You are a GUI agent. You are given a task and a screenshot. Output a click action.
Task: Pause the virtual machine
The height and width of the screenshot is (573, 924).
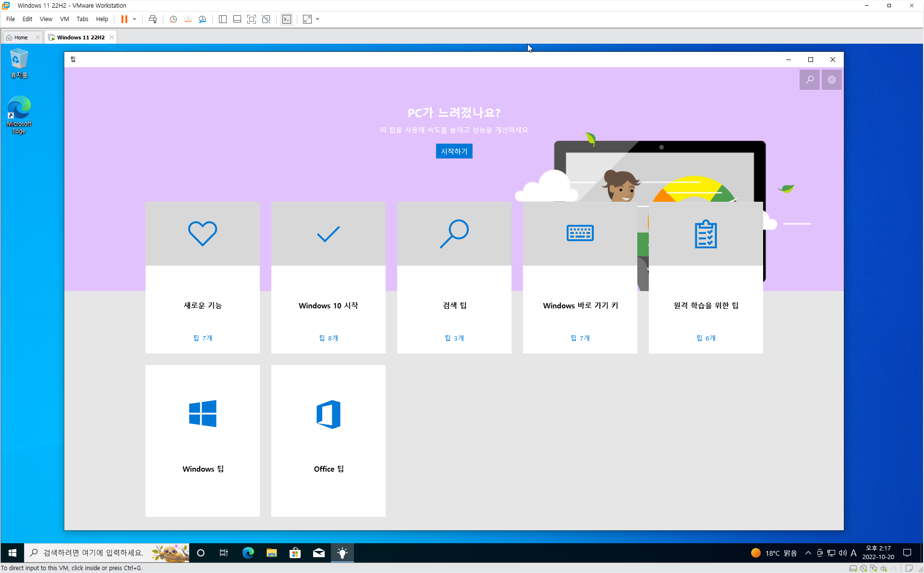point(124,19)
